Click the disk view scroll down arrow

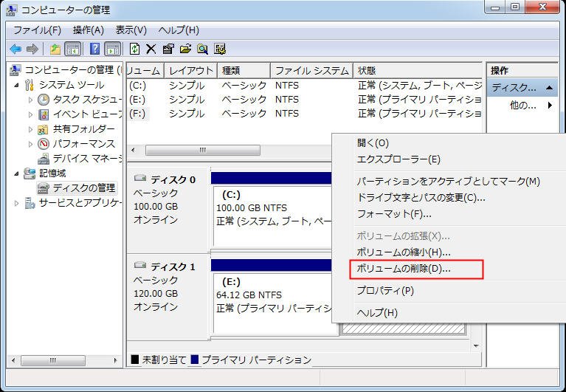click(x=476, y=345)
